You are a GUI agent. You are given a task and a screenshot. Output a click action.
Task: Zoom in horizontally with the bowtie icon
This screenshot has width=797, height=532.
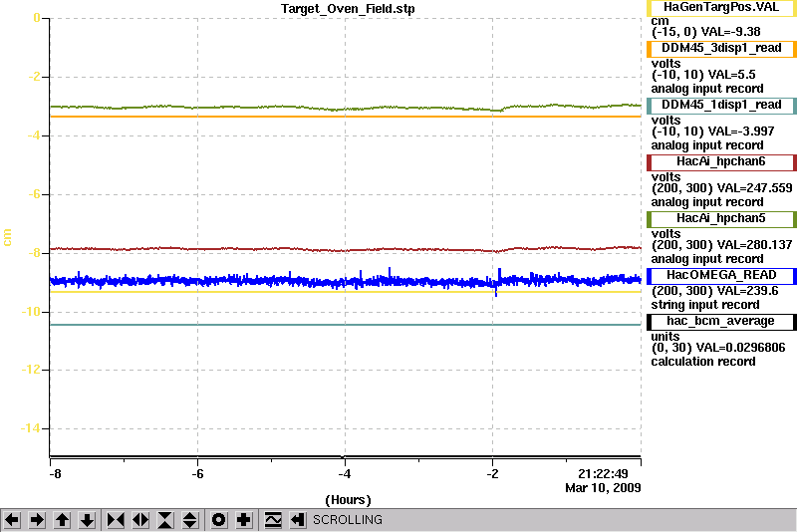[x=116, y=520]
